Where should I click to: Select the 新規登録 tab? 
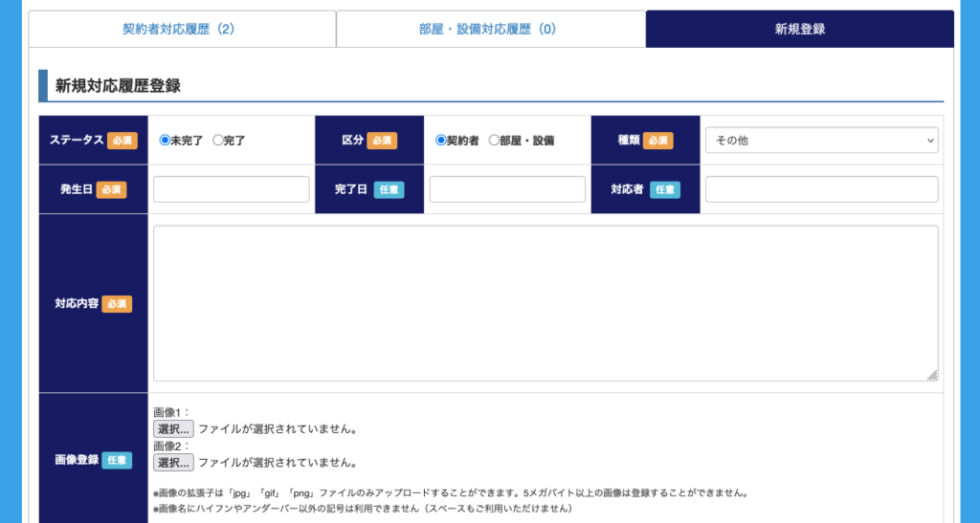point(799,29)
